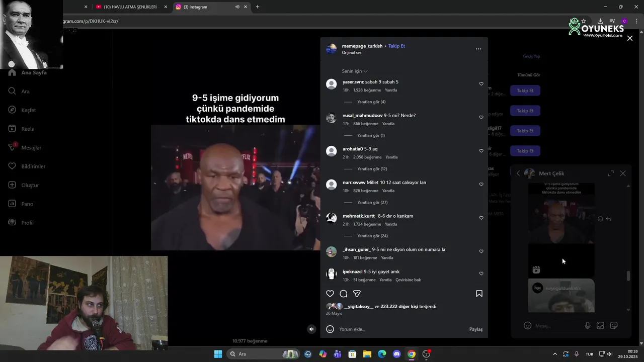The image size is (644, 362).
Task: Click Oluştur to create a post
Action: click(24, 185)
